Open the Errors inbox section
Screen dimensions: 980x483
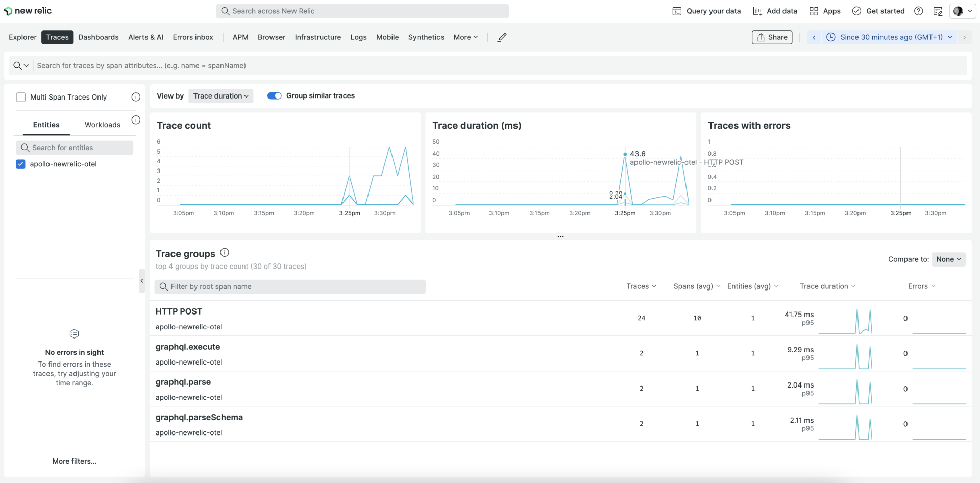tap(192, 37)
